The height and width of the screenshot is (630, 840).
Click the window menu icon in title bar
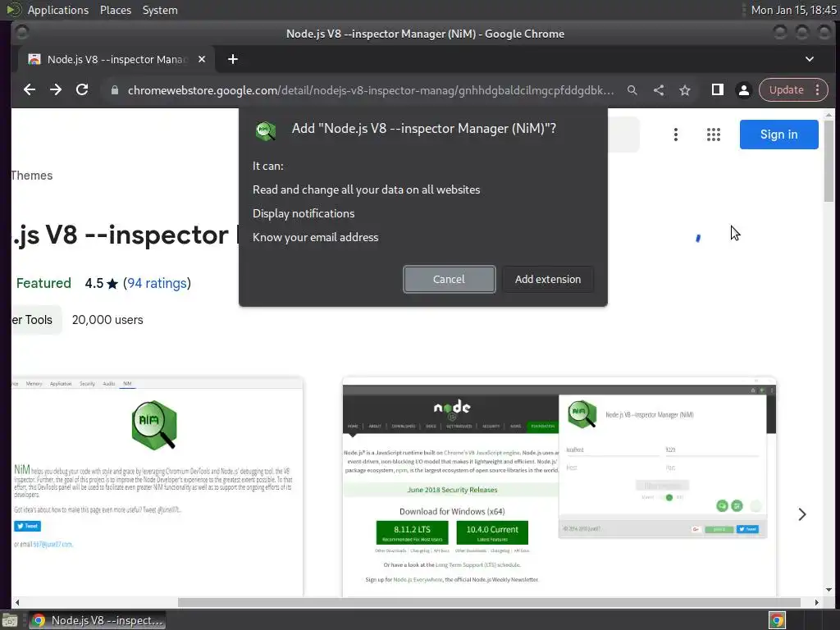(21, 33)
